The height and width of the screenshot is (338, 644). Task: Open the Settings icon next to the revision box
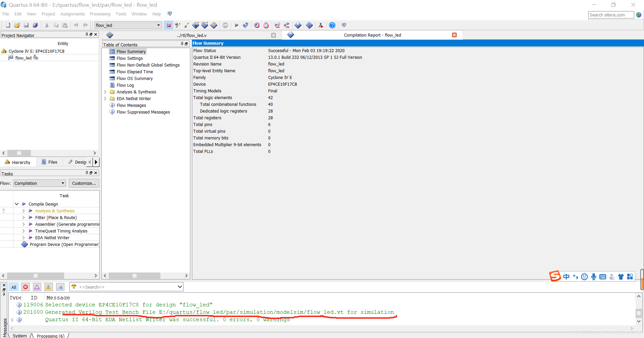pyautogui.click(x=169, y=25)
